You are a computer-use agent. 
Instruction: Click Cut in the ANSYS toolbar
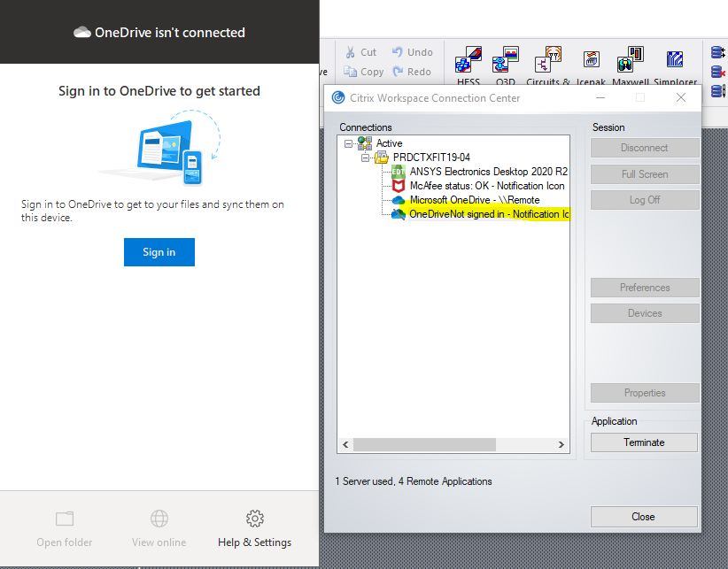(360, 52)
